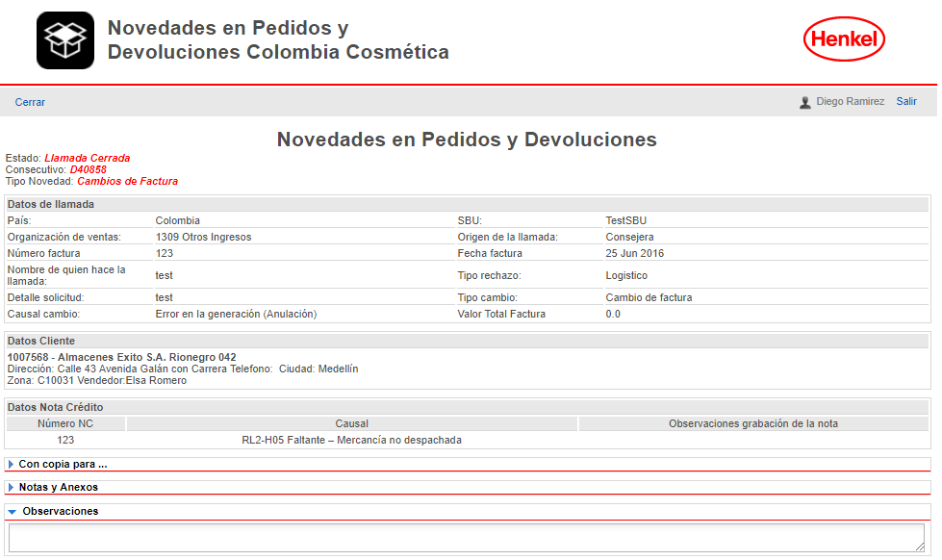Viewport: 942px width, 560px height.
Task: Click the Henkel logo
Action: [844, 39]
